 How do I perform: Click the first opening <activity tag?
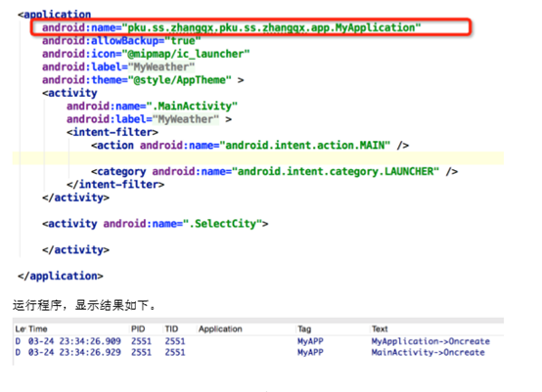[69, 93]
